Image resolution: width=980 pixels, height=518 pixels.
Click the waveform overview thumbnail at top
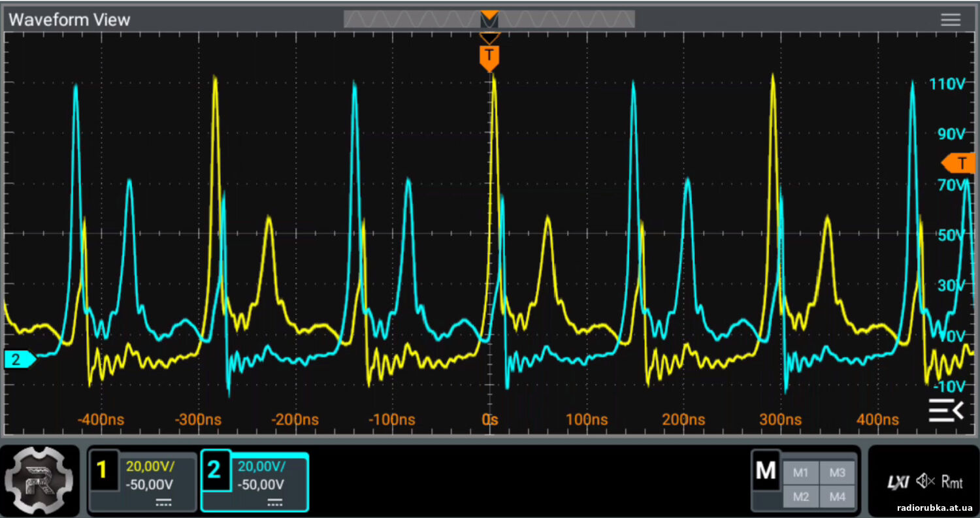[x=489, y=20]
